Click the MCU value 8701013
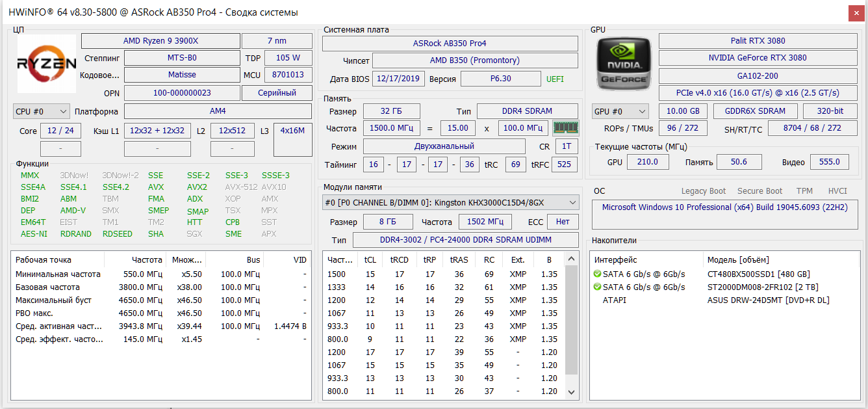Screen dimensions: 868x409 tap(288, 75)
